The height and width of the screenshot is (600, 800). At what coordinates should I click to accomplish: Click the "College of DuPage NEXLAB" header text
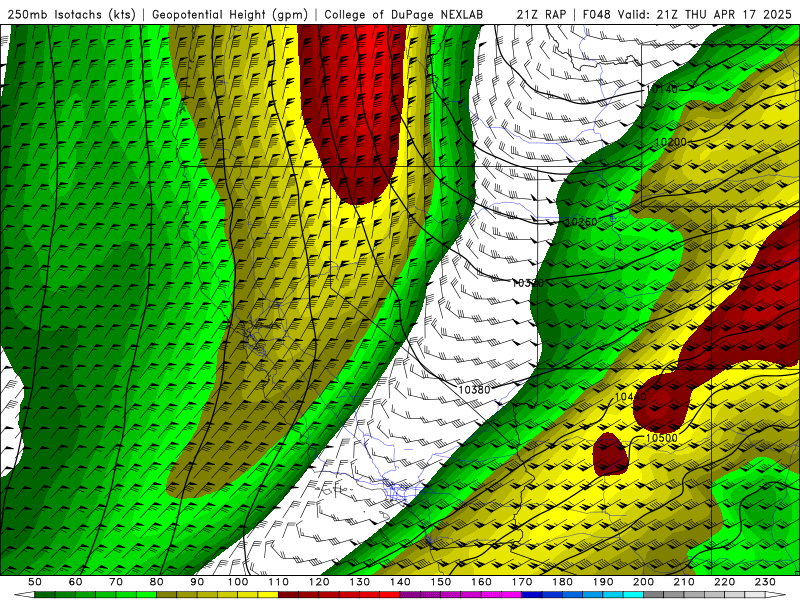coord(404,15)
